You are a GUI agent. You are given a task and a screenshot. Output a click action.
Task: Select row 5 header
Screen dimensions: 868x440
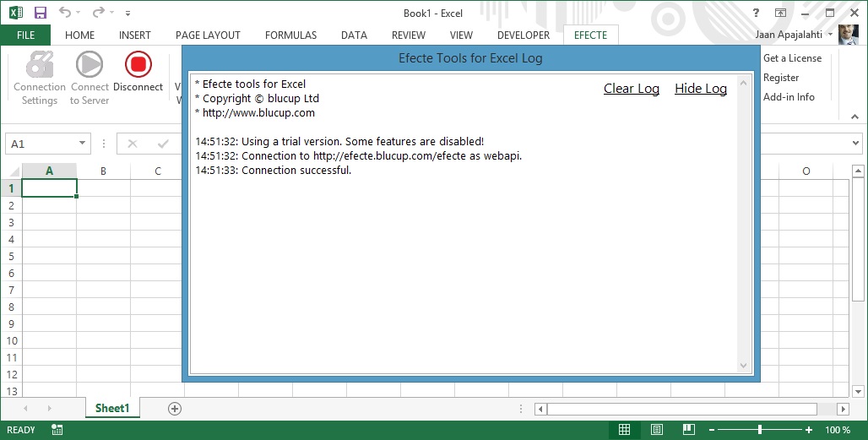11,256
